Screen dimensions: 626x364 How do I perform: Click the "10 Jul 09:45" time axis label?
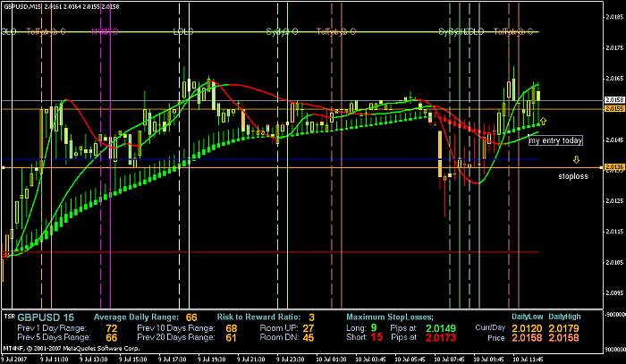[487, 359]
